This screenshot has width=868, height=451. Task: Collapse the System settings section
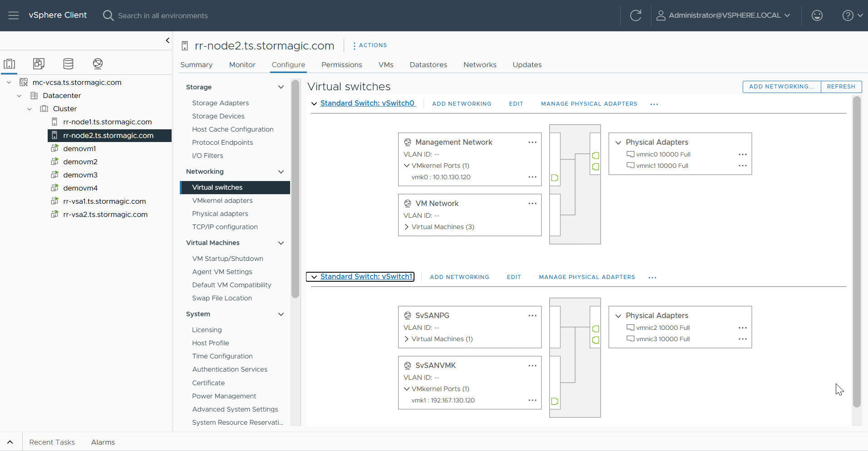pyautogui.click(x=281, y=314)
